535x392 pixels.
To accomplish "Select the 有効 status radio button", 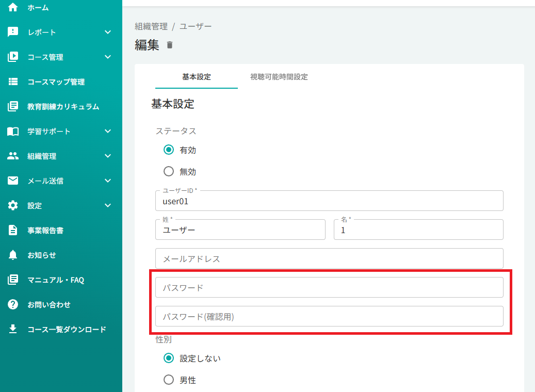I will point(169,150).
